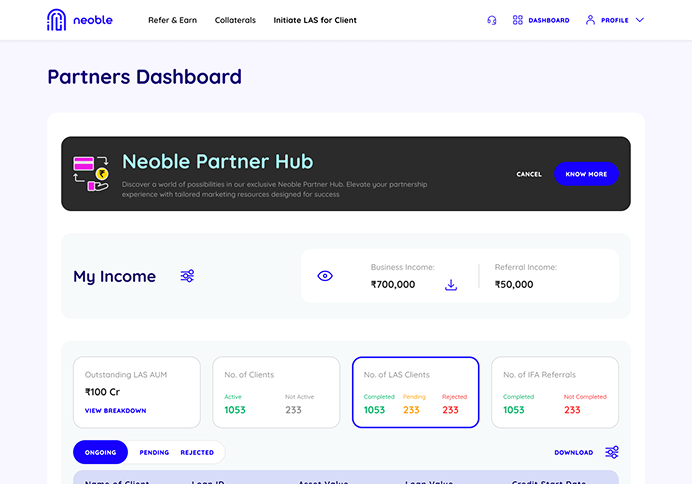
Task: Open VIEW BREAKDOWN link
Action: tap(116, 411)
